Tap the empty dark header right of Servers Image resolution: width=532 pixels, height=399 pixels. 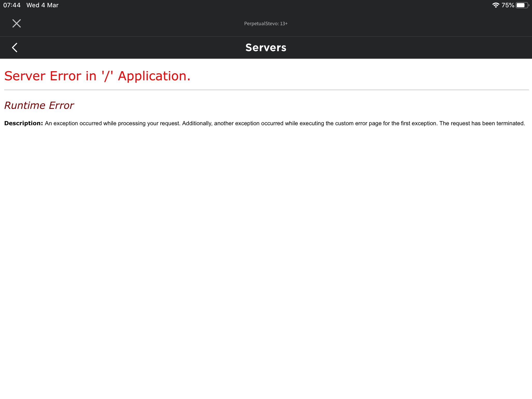coord(416,48)
